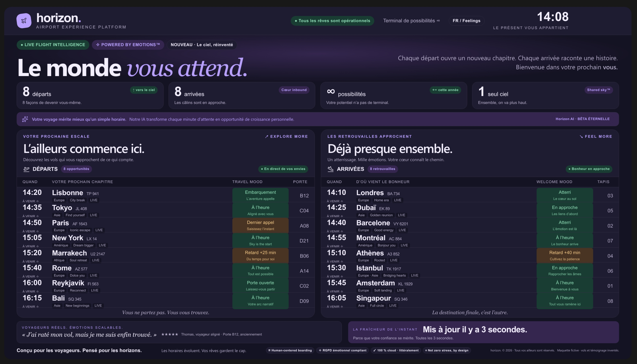637x364 pixels.
Task: Click the 8 retrouvailles badge
Action: coord(382,169)
